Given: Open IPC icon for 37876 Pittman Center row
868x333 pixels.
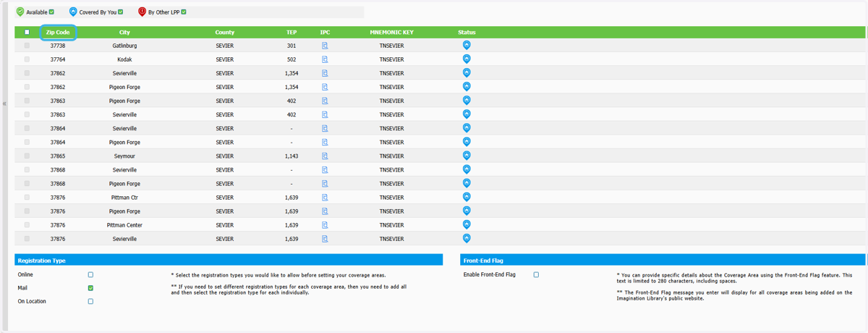Looking at the screenshot, I should (x=325, y=225).
